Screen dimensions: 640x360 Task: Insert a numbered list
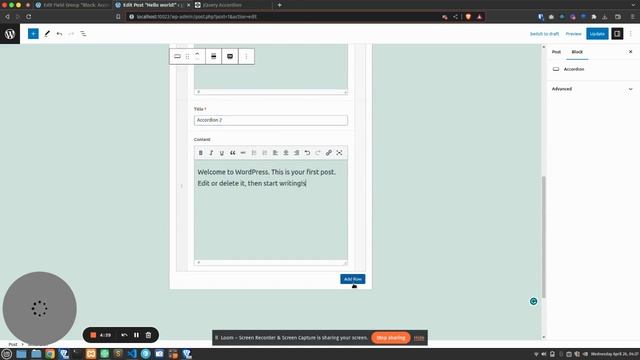264,153
